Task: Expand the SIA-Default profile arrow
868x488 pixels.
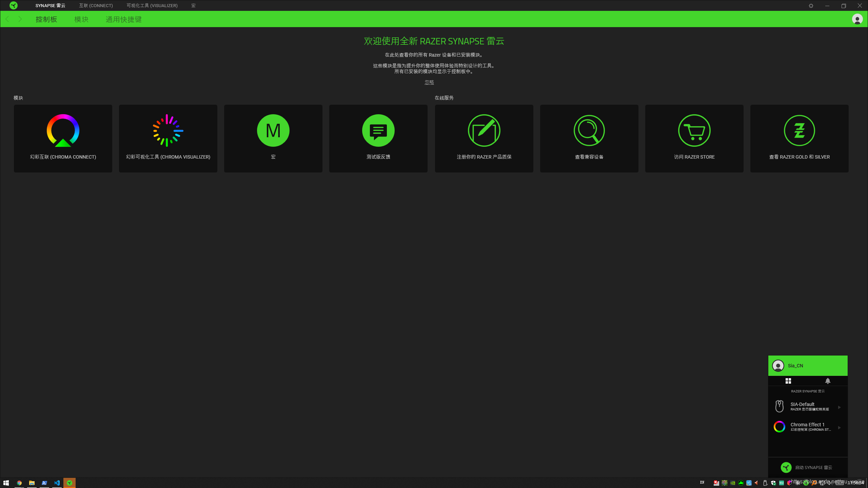Action: click(840, 407)
